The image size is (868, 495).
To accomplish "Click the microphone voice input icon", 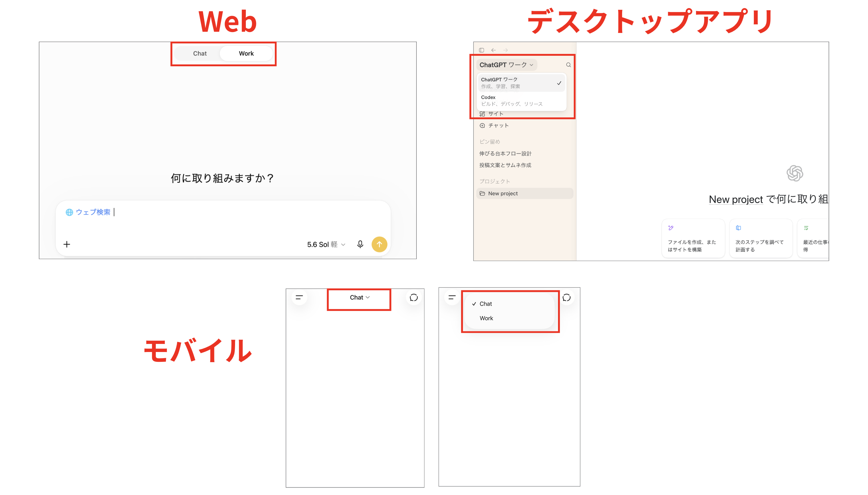I will click(x=360, y=244).
